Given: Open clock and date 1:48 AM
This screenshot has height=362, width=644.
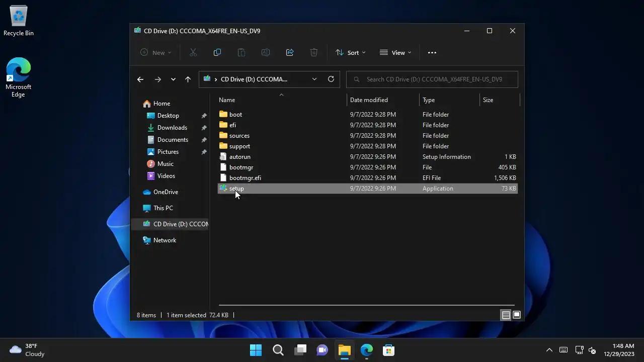Looking at the screenshot, I should tap(619, 350).
